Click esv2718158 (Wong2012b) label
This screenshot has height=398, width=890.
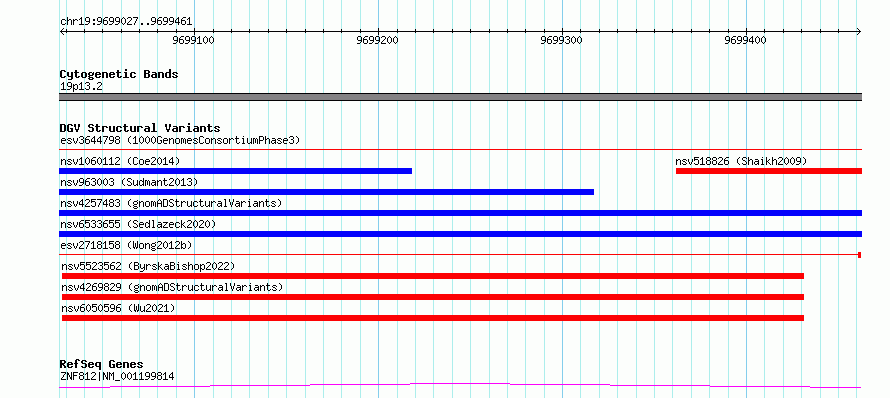click(126, 245)
